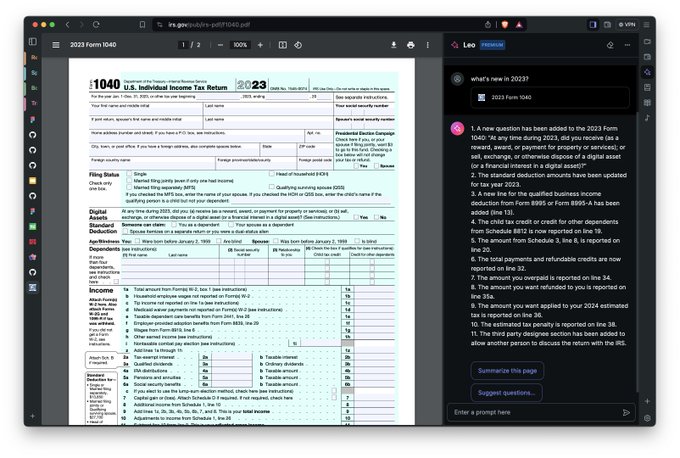Switch to the 'Tr' vertical tab
The image size is (680, 458).
33,103
